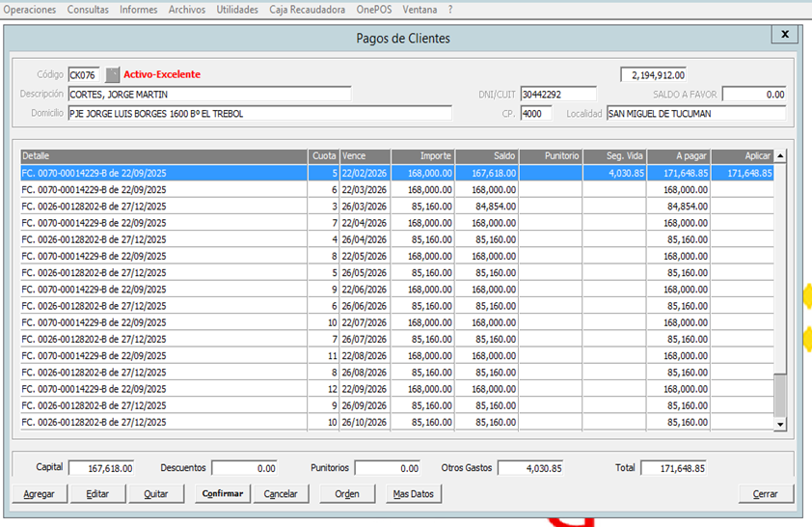Open Mas Datos
Screen dimensions: 812x527
(414, 494)
